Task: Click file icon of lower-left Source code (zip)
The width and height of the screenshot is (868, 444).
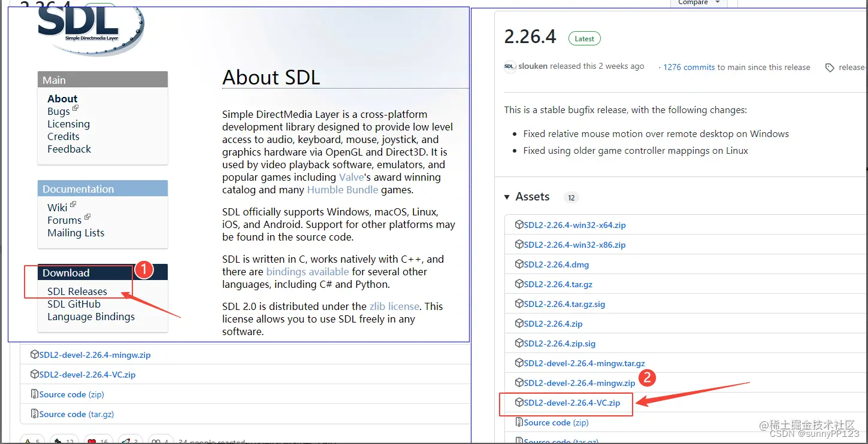Action: pyautogui.click(x=35, y=394)
